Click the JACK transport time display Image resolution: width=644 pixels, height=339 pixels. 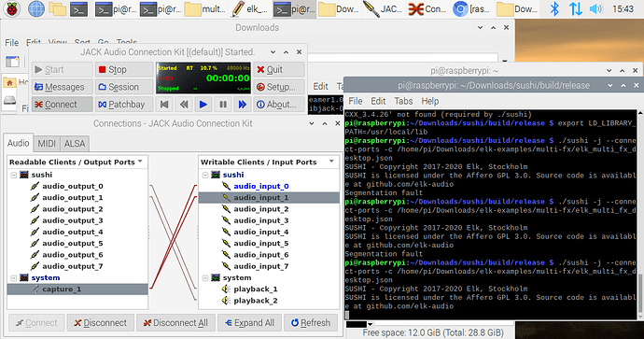pos(228,78)
